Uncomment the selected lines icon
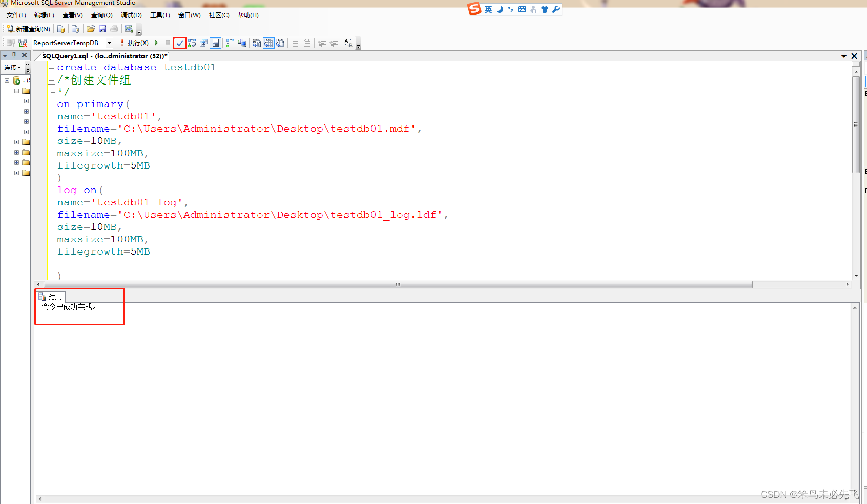 tap(307, 43)
